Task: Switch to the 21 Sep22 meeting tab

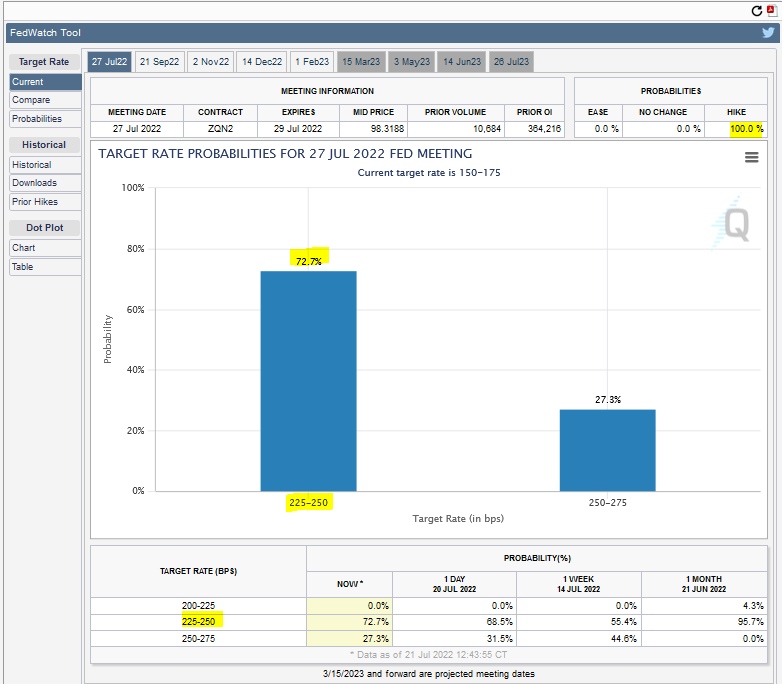Action: pos(160,62)
